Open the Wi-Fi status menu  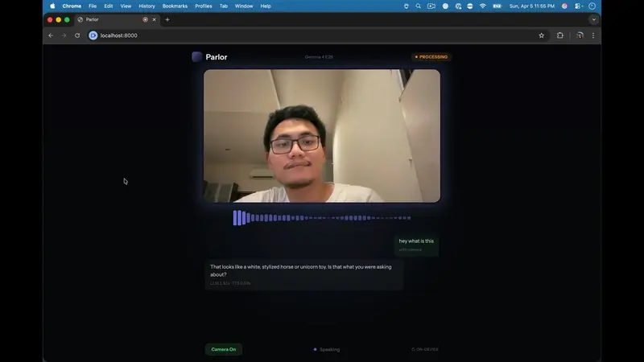[483, 6]
